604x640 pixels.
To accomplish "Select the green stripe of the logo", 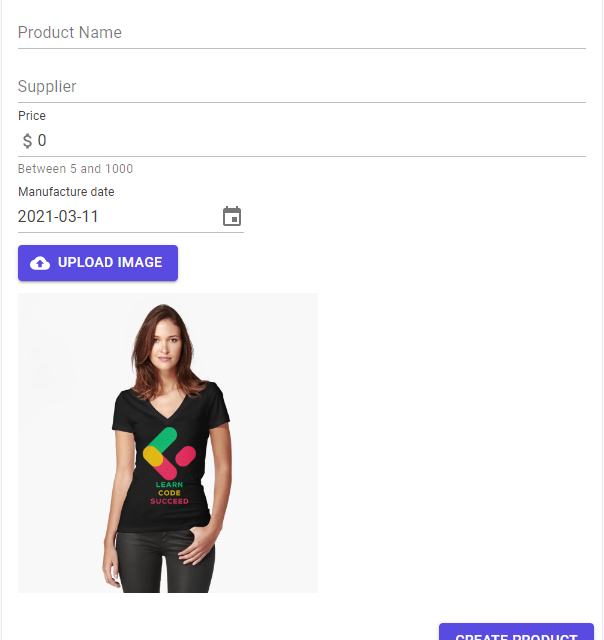I will (x=162, y=440).
